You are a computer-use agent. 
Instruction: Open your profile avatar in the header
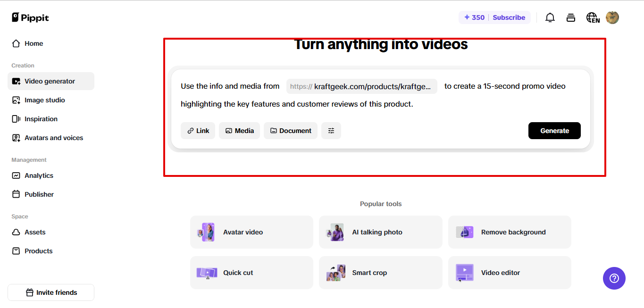point(612,17)
